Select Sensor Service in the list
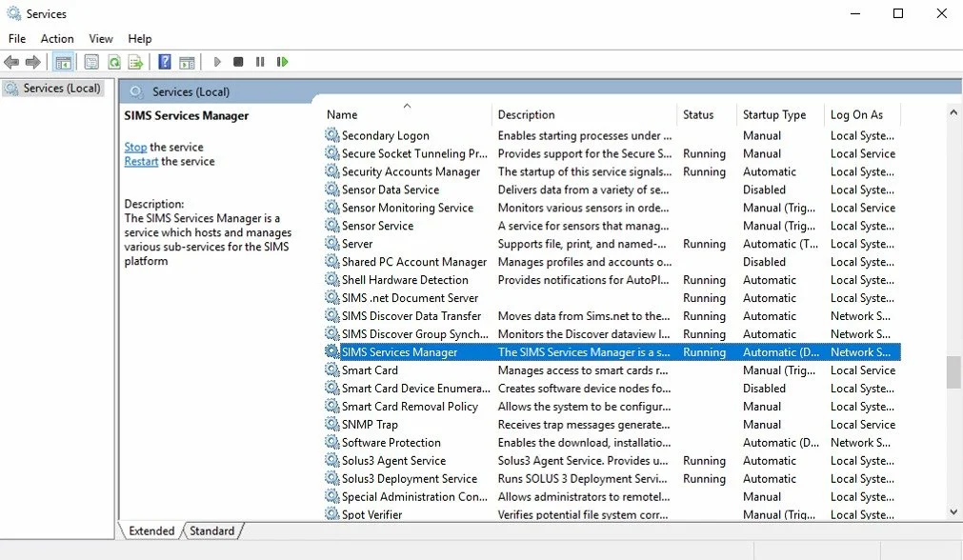Image resolution: width=963 pixels, height=560 pixels. pyautogui.click(x=378, y=226)
